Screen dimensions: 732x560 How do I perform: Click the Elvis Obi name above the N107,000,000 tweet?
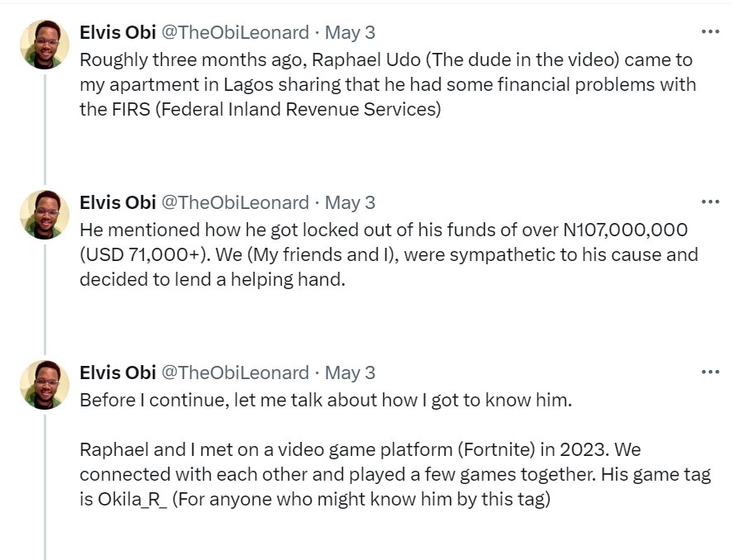[117, 202]
